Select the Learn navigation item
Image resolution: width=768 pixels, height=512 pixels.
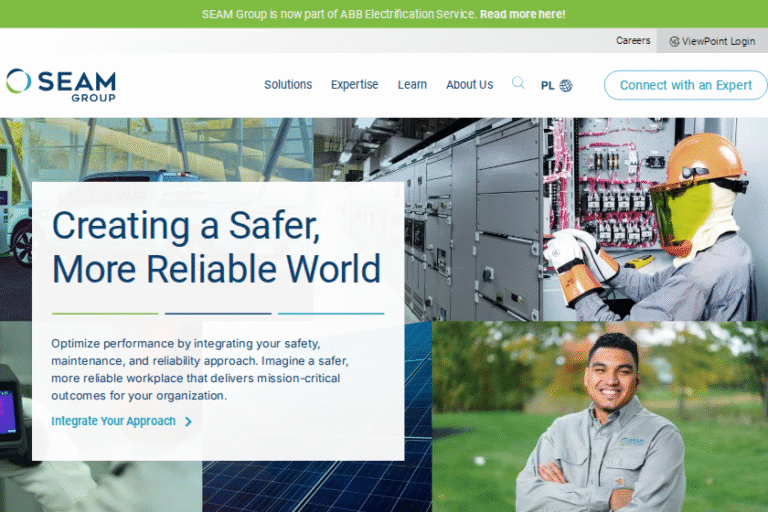pyautogui.click(x=412, y=85)
